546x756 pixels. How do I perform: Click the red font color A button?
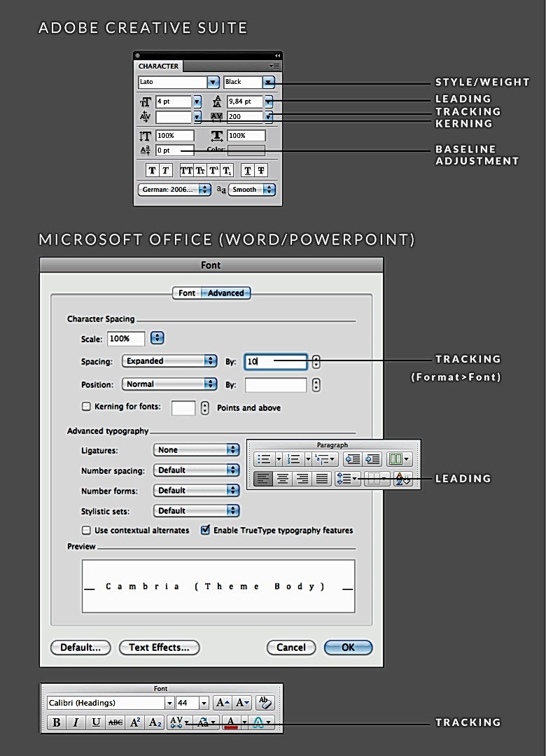(x=231, y=722)
